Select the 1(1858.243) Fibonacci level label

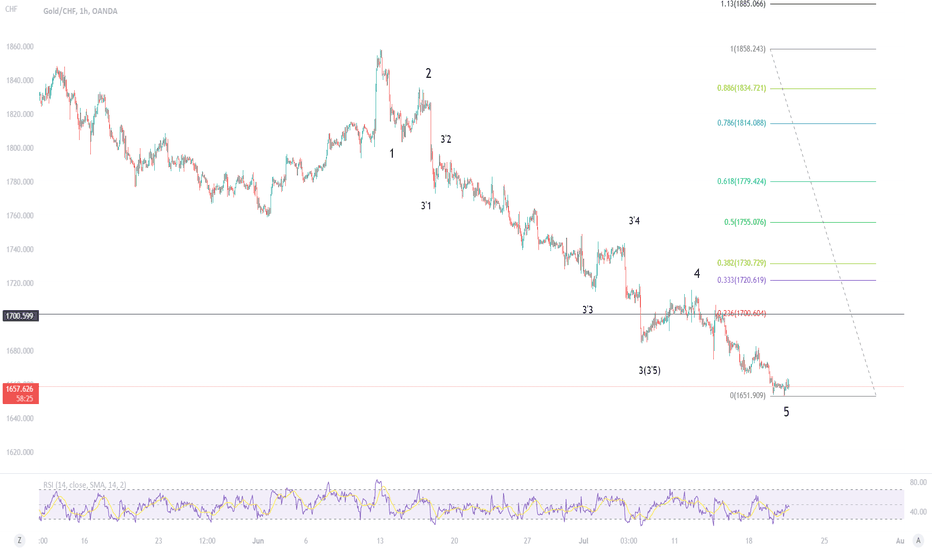point(748,49)
